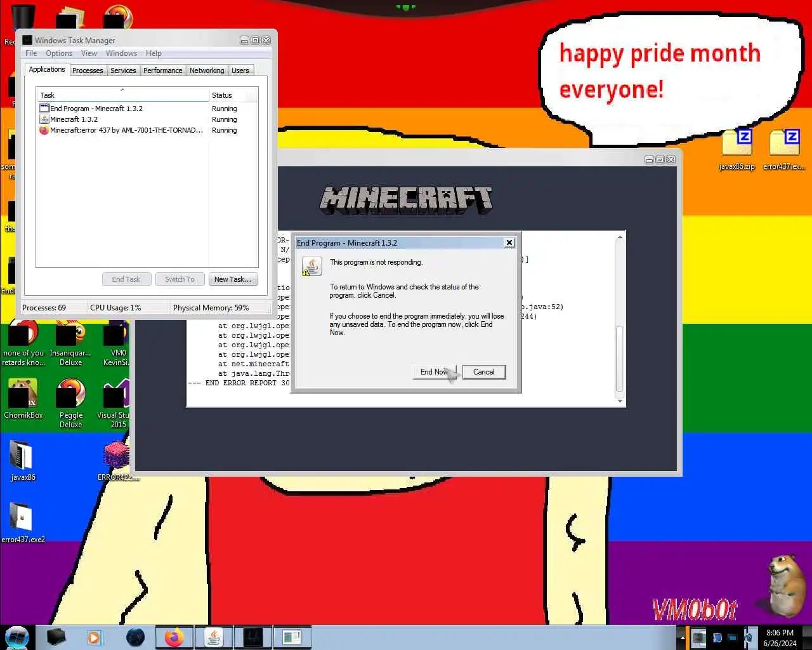The image size is (812, 650).
Task: Click the Switch To button
Action: click(x=180, y=279)
